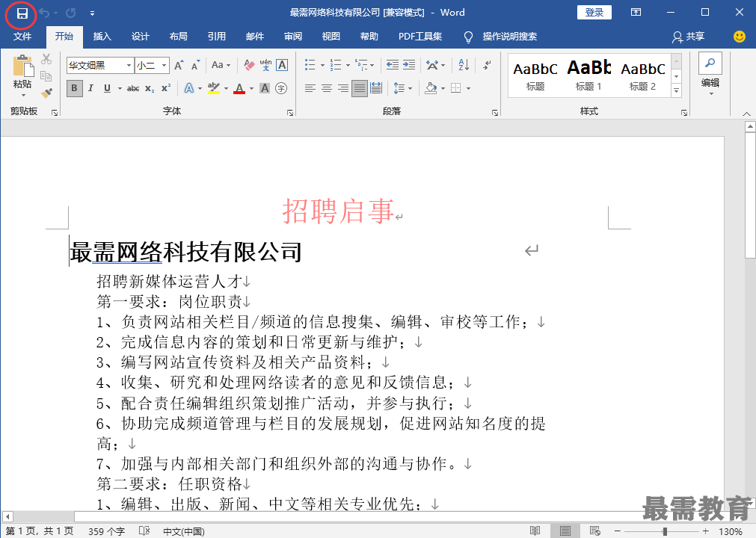Save the document with the floppy icon
The height and width of the screenshot is (538, 756).
click(x=22, y=13)
